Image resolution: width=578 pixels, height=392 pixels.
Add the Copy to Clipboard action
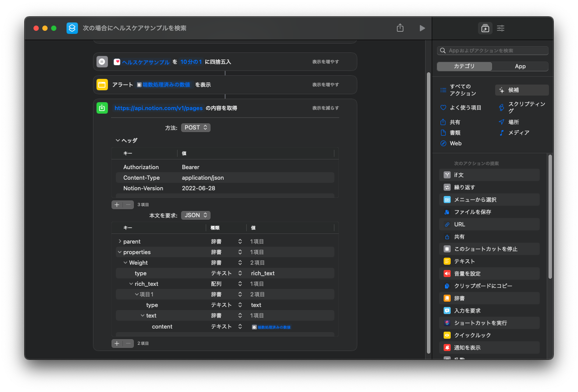click(483, 286)
